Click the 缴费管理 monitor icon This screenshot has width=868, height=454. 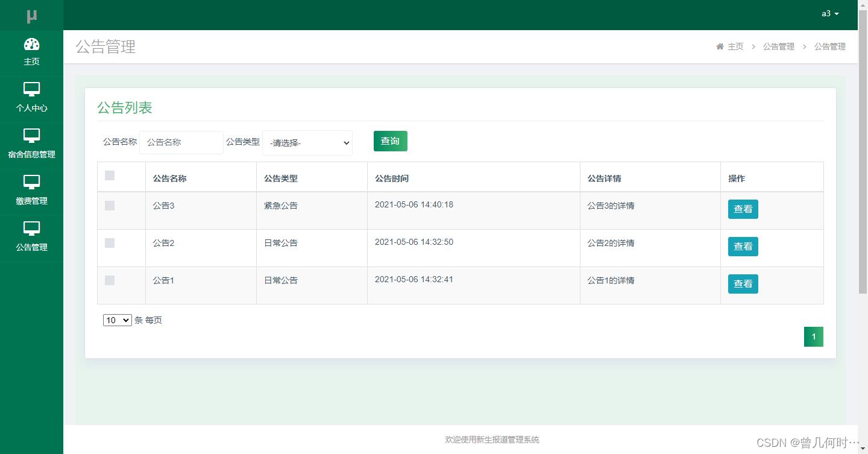tap(31, 182)
